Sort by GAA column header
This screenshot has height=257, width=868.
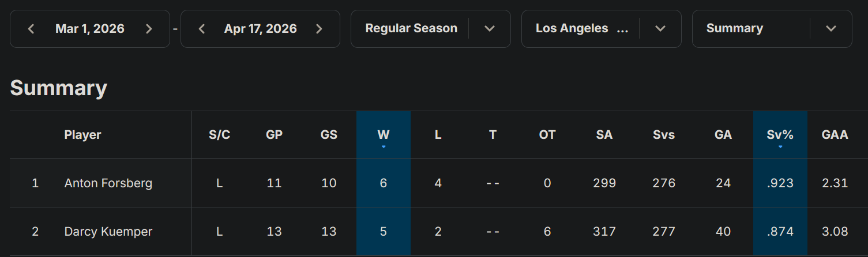pos(835,135)
